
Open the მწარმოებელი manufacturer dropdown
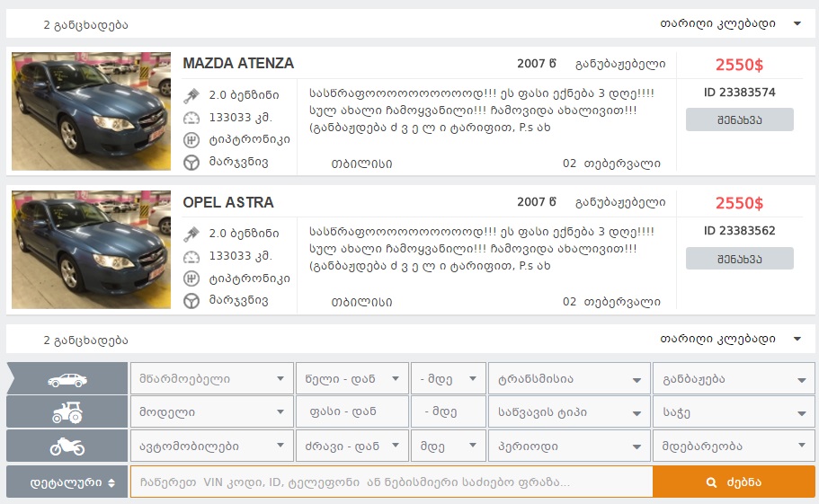(x=211, y=379)
